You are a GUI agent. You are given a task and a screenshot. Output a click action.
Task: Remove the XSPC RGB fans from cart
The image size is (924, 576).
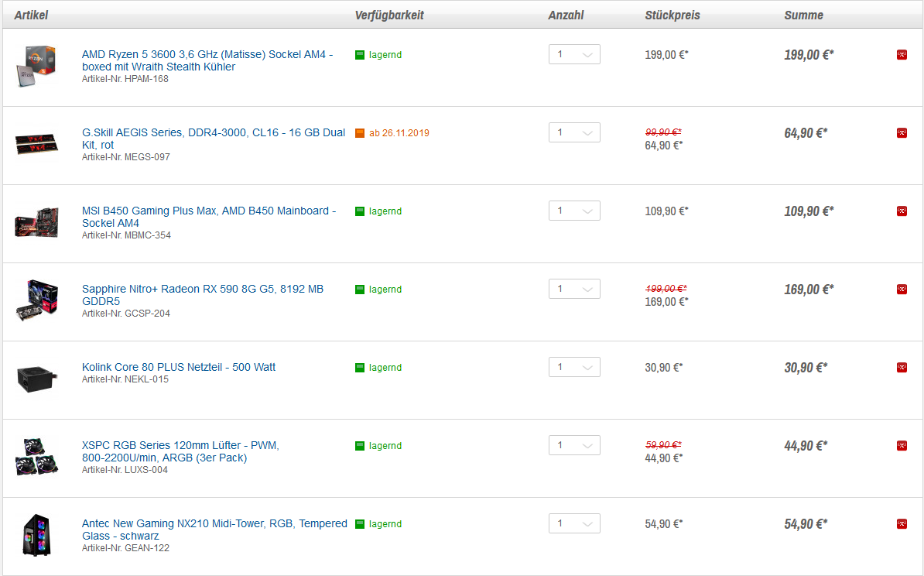[x=902, y=446]
